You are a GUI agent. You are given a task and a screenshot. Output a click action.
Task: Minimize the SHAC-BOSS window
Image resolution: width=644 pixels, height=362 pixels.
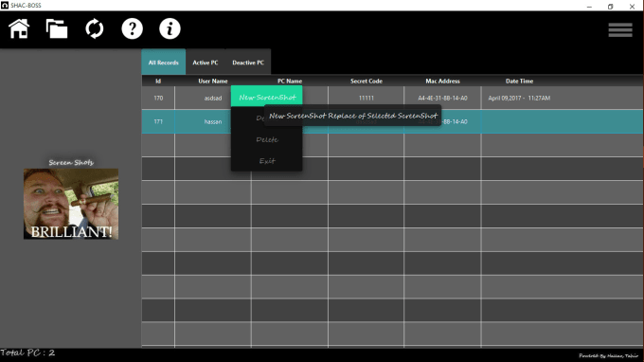(589, 6)
